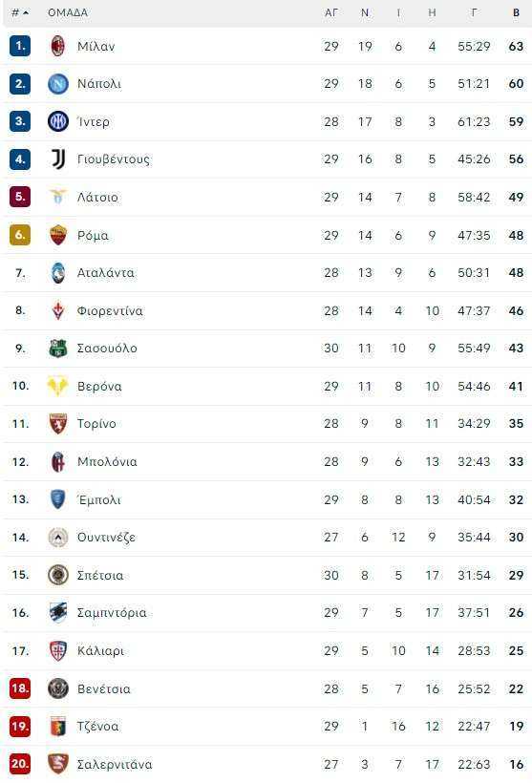
Task: Click the Napoli club logo
Action: click(58, 84)
